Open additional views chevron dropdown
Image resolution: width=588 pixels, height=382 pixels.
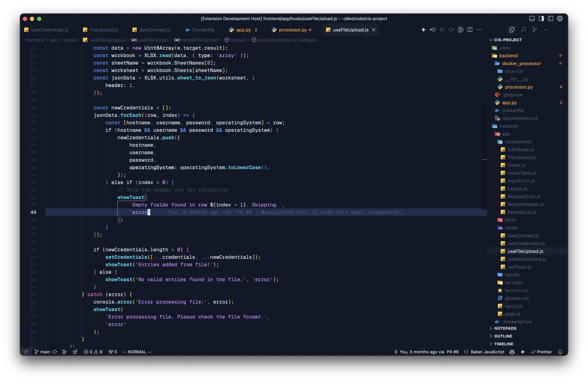pyautogui.click(x=546, y=30)
